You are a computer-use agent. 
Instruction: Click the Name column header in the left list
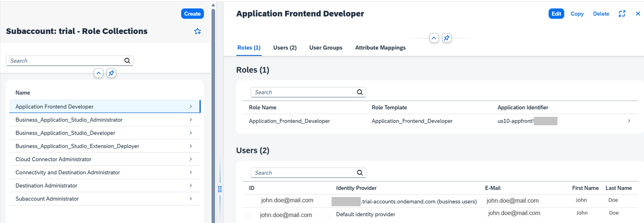pos(23,93)
